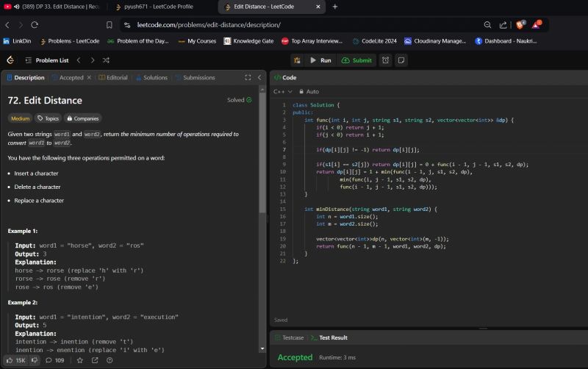The image size is (588, 369).
Task: Open the notes icon in toolbar
Action: 401,60
